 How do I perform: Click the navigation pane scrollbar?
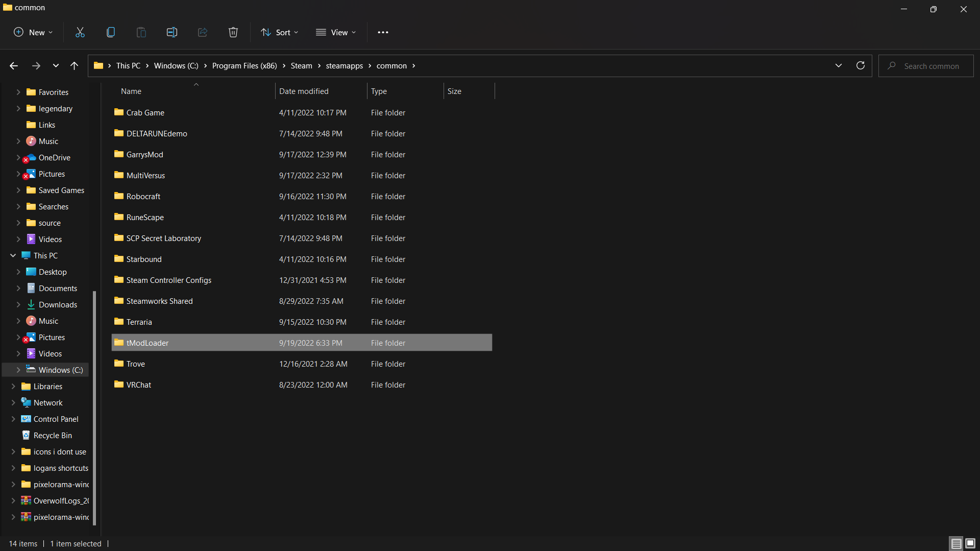click(94, 408)
